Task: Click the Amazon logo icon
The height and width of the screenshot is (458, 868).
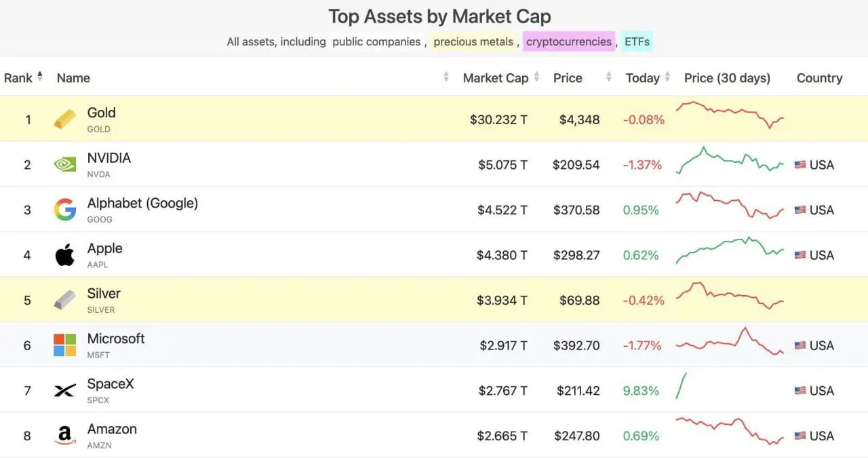Action: (x=65, y=436)
